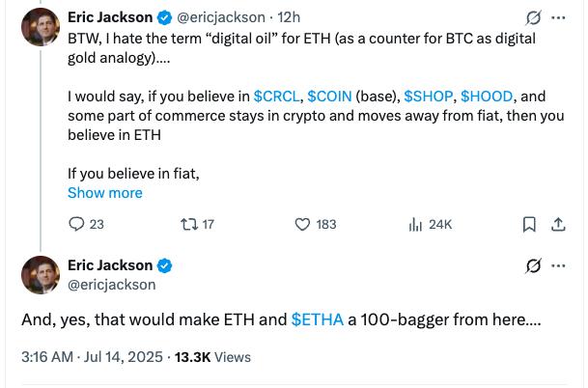Open the 24K views analytics icon

pyautogui.click(x=417, y=224)
